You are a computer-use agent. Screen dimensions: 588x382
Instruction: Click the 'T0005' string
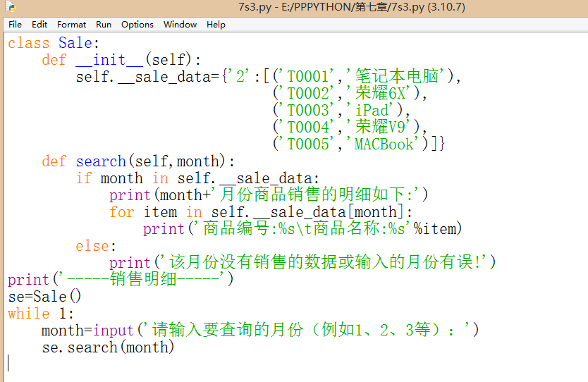point(307,144)
